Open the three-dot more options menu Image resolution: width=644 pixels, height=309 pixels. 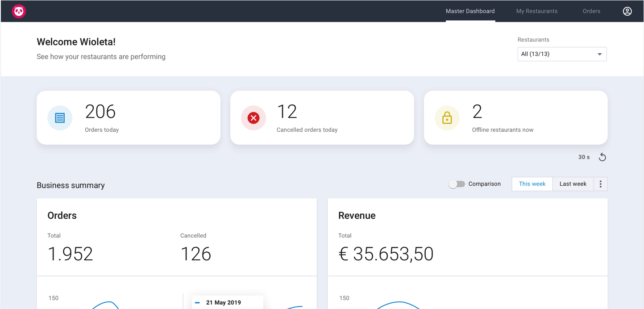(x=600, y=184)
